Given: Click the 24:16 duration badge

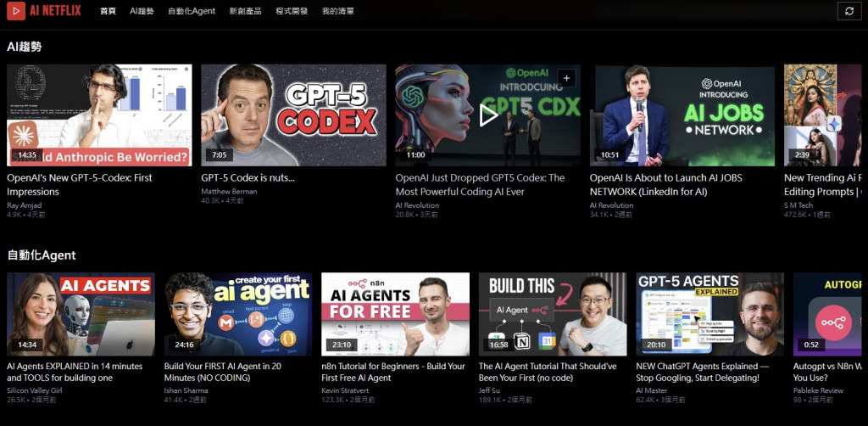Looking at the screenshot, I should pyautogui.click(x=184, y=345).
